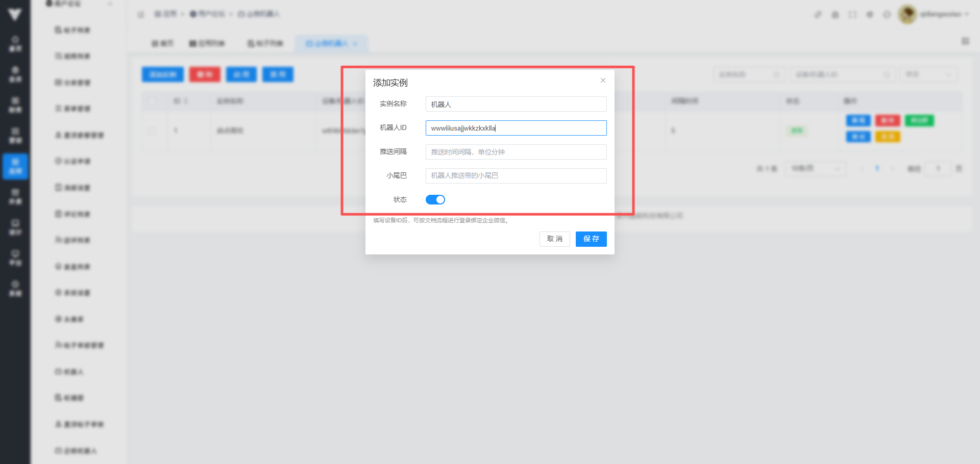Click the white V logo in the sidebar corner
The width and height of the screenshot is (980, 464).
15,14
